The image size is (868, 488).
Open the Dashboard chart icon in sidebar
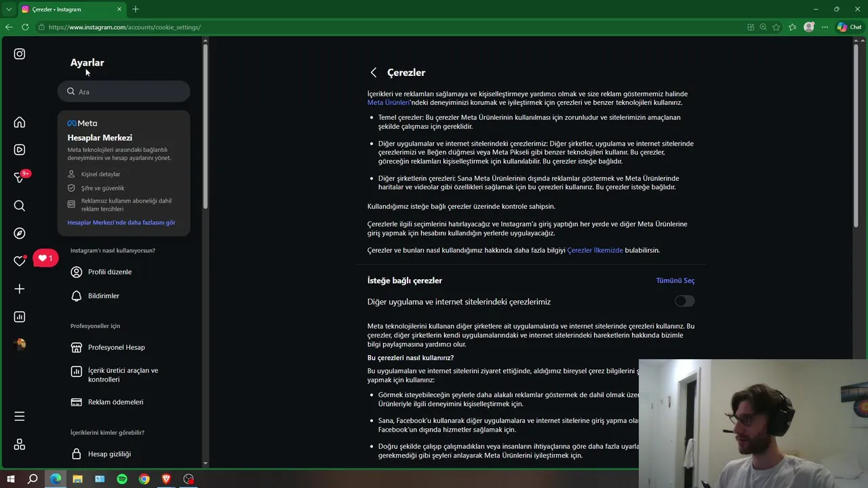point(20,317)
